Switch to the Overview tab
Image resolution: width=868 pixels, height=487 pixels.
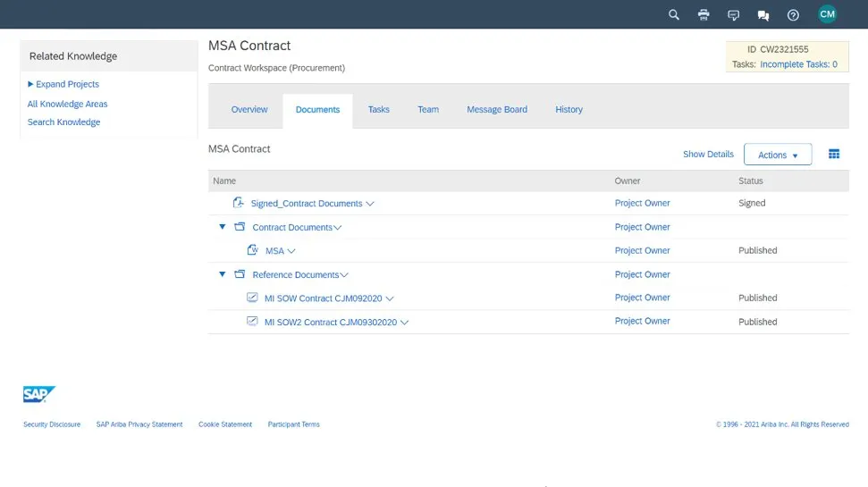pyautogui.click(x=249, y=110)
